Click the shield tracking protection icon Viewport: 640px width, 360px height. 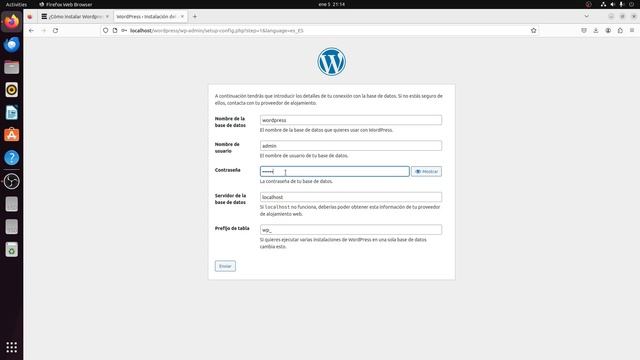coord(106,31)
